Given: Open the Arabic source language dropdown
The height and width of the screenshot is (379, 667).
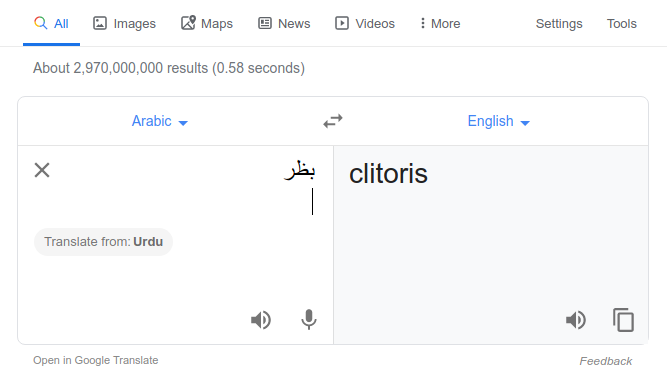Looking at the screenshot, I should [160, 121].
